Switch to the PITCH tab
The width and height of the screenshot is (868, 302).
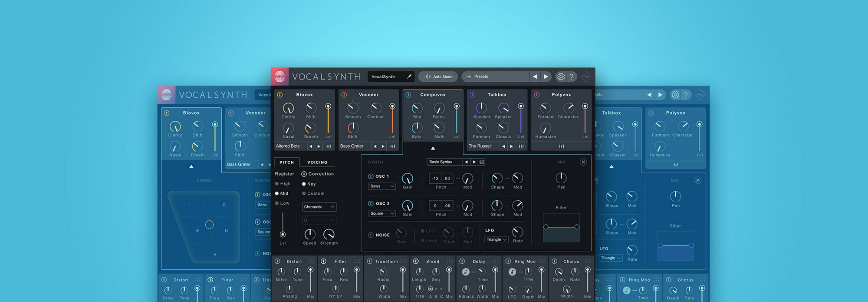click(286, 162)
